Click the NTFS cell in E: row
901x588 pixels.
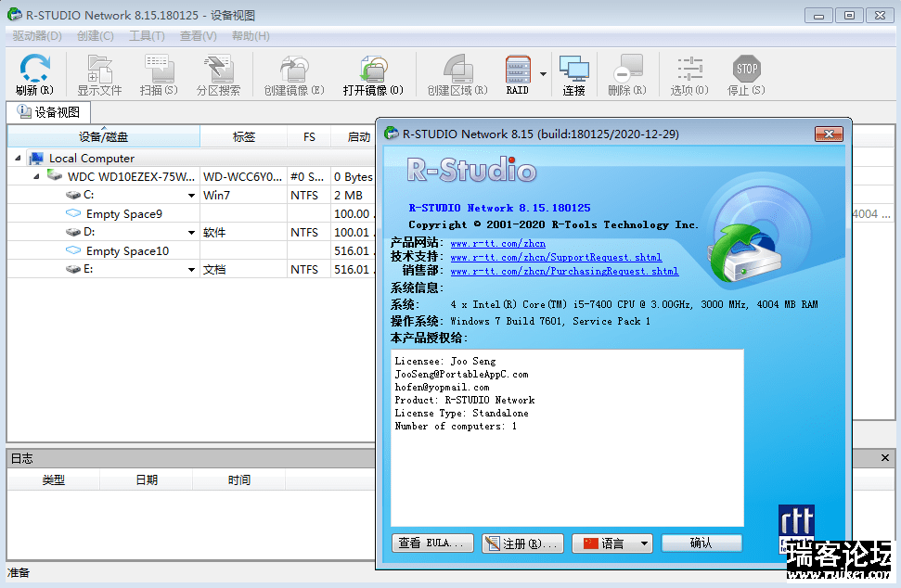[309, 269]
